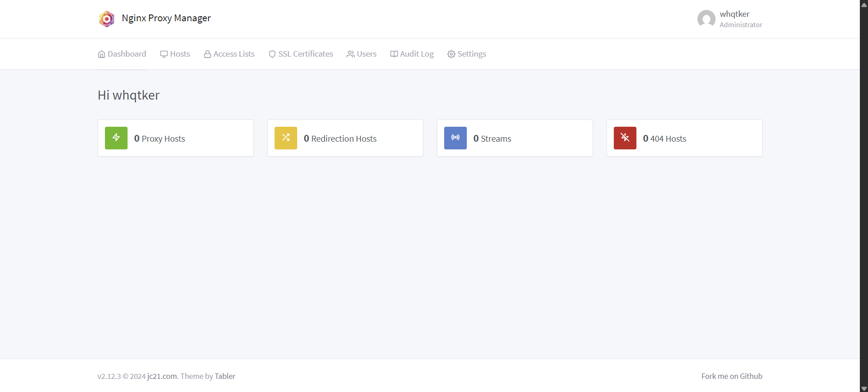Screen dimensions: 868x392
Task: Open the Settings tab
Action: 467,54
